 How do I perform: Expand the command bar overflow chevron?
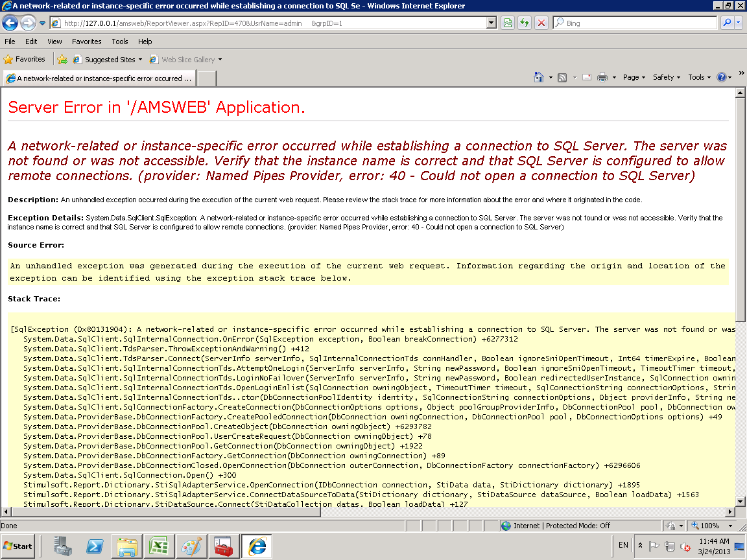pyautogui.click(x=741, y=73)
